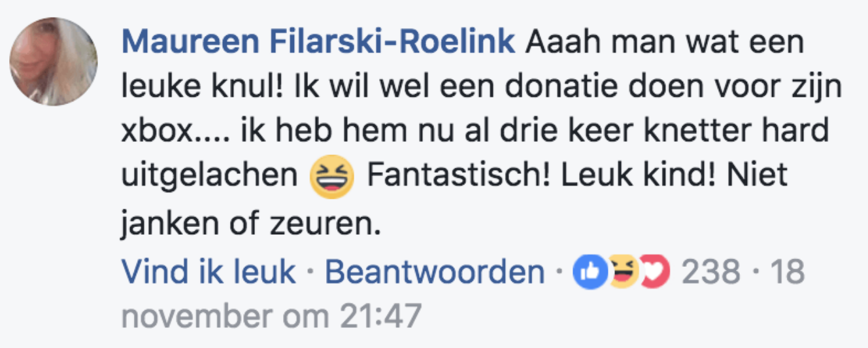Open Maureen Filarski-Roelink's profile via her name
This screenshot has height=348, width=868.
pos(318,43)
